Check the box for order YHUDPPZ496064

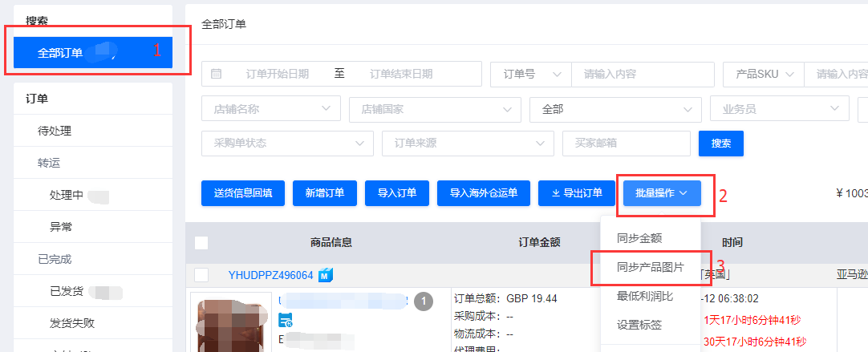pos(201,275)
